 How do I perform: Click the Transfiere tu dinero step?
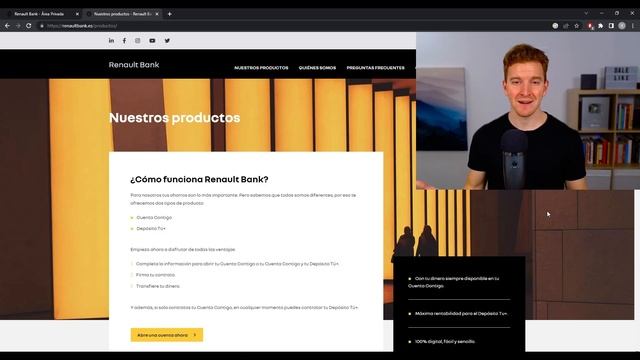pos(158,286)
